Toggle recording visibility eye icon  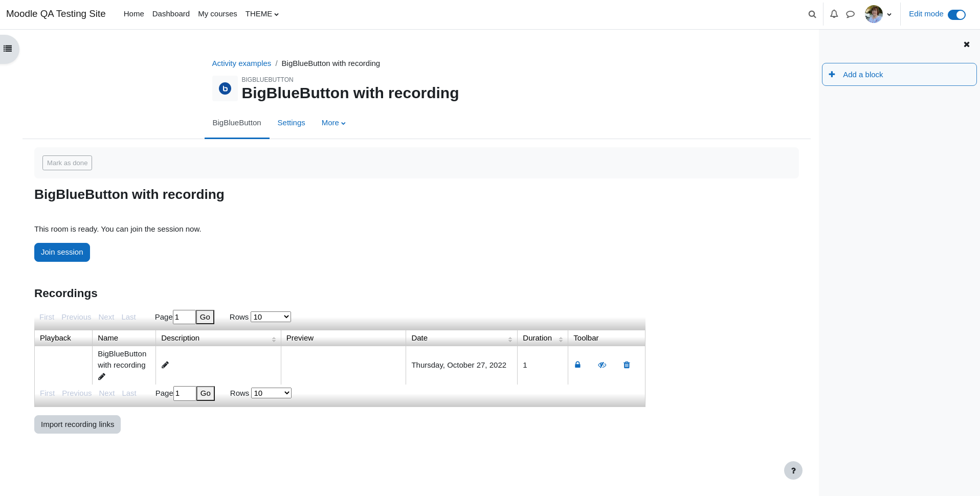602,365
